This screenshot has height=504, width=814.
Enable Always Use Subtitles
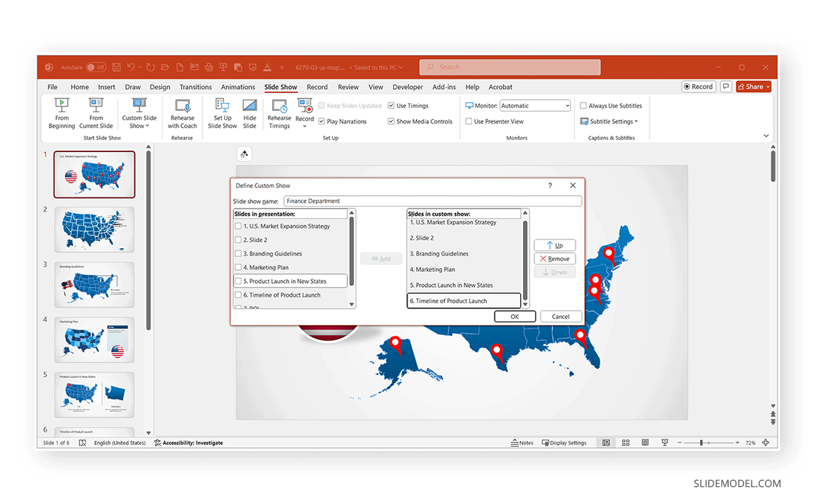pyautogui.click(x=583, y=105)
